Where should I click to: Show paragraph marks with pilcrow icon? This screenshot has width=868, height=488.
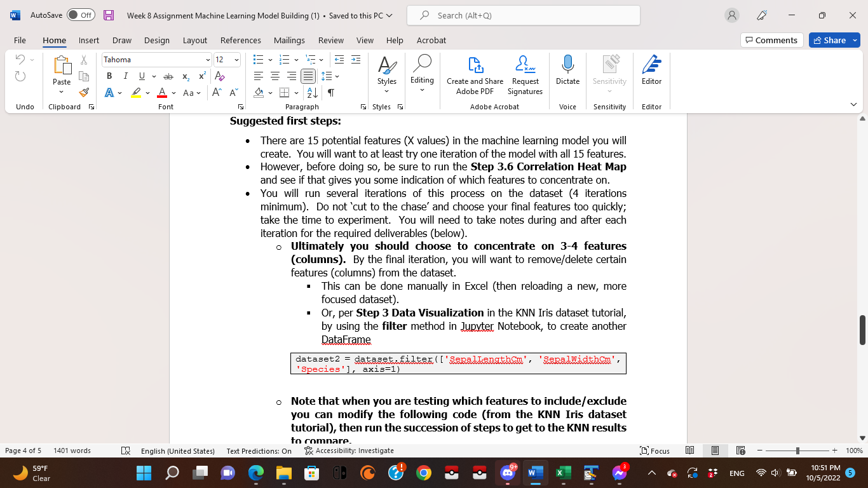[331, 93]
